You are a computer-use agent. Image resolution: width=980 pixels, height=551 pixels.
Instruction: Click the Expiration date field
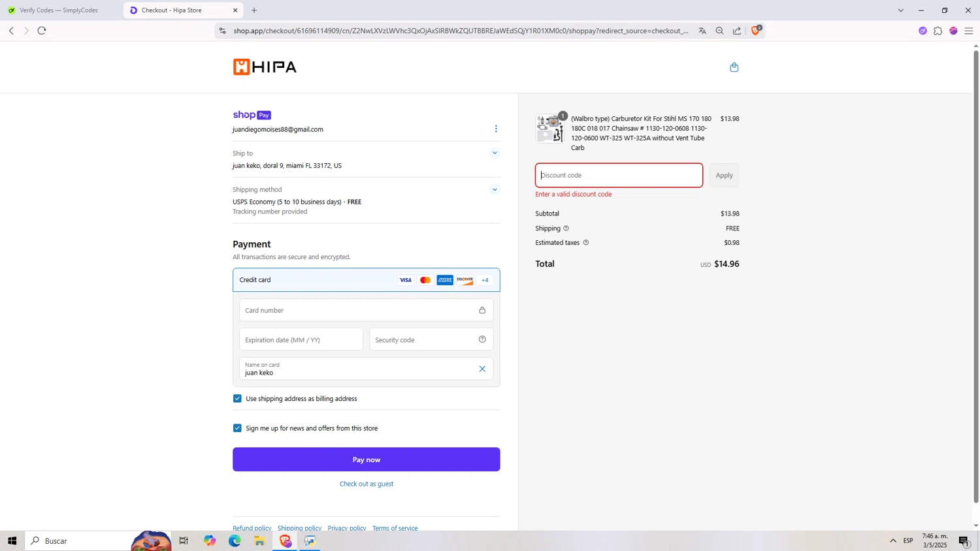coord(301,339)
